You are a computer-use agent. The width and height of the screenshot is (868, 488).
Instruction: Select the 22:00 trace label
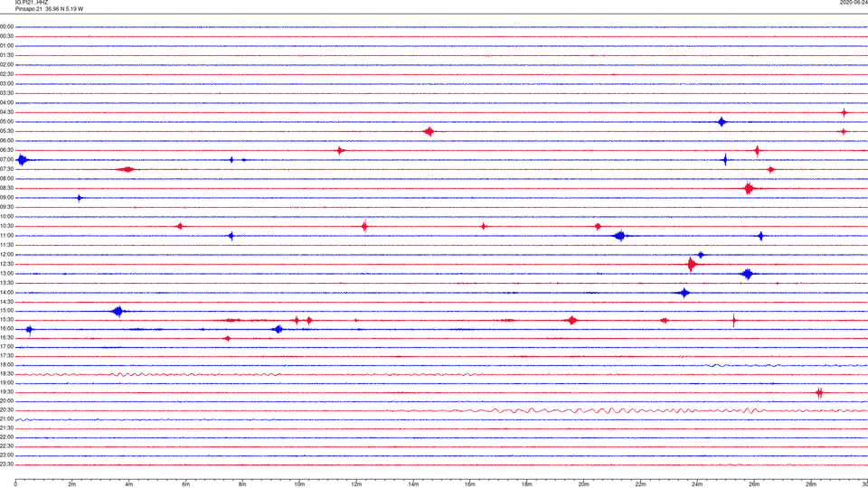6,437
